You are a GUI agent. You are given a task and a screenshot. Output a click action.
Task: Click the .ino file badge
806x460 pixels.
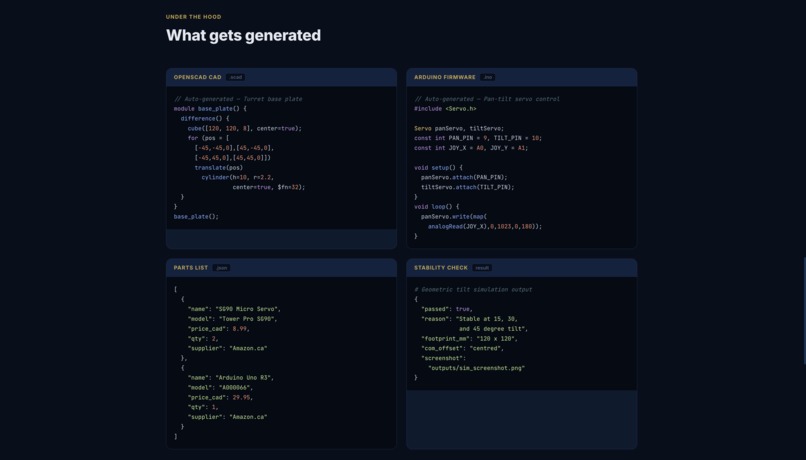point(487,77)
